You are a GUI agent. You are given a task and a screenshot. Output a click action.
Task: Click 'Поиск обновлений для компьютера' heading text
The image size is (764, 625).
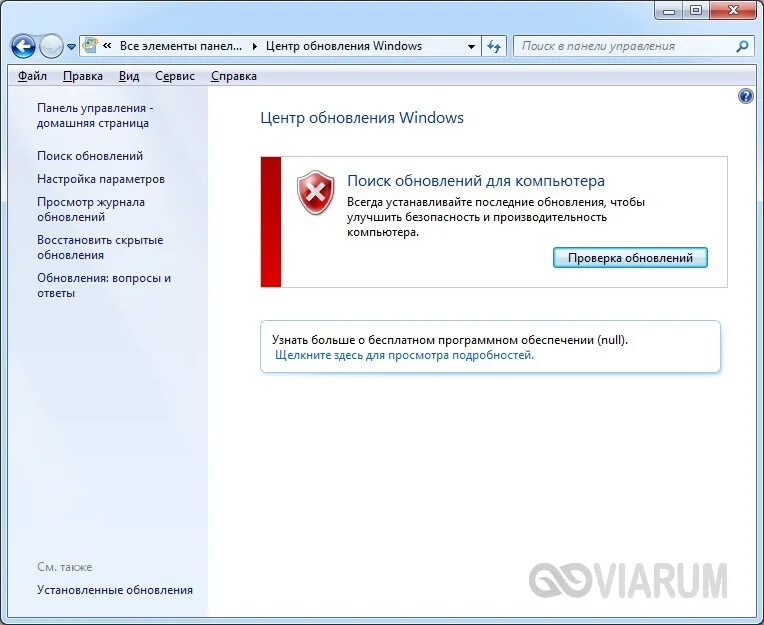[x=476, y=181]
